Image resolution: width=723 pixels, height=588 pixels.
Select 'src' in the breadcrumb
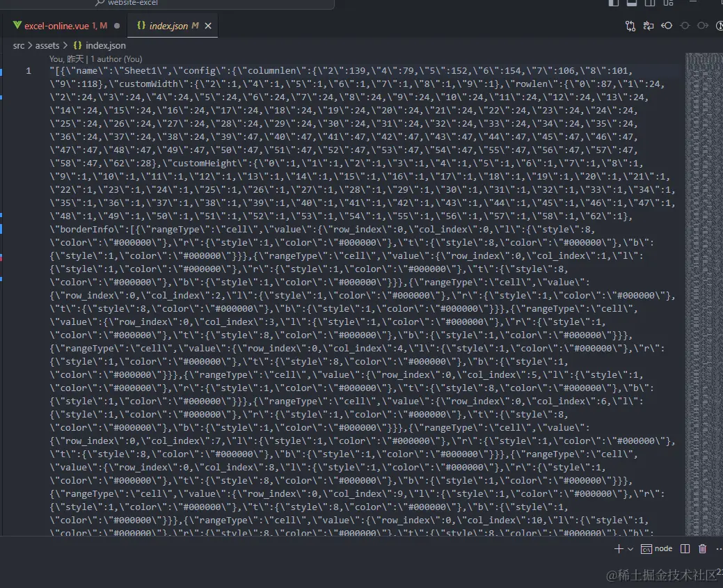pos(19,46)
